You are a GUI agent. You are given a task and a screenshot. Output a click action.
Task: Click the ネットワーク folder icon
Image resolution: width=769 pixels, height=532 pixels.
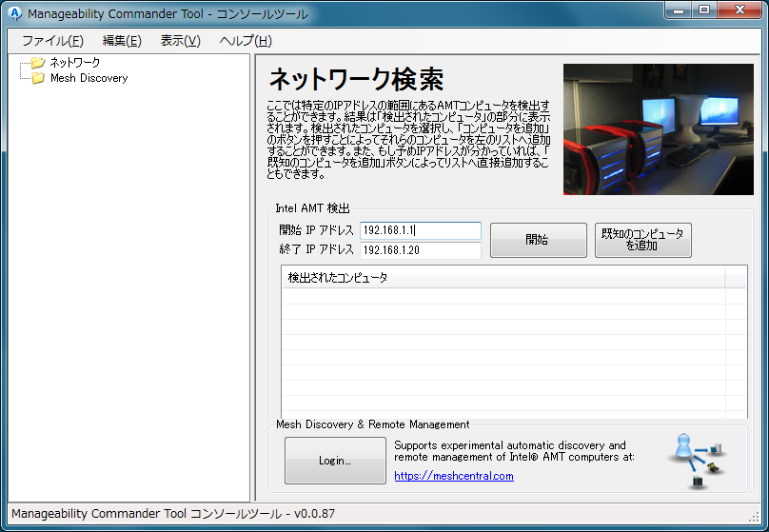click(x=38, y=62)
